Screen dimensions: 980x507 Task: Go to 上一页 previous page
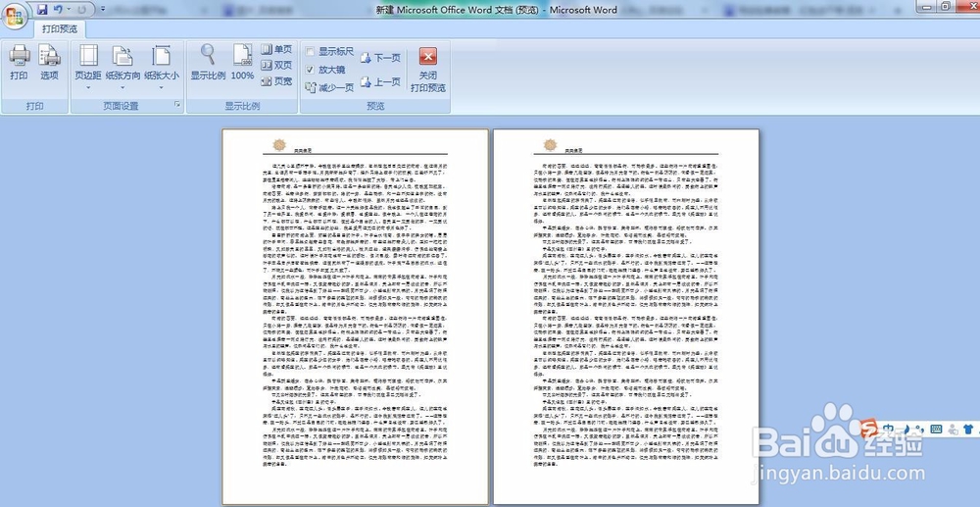pos(380,82)
